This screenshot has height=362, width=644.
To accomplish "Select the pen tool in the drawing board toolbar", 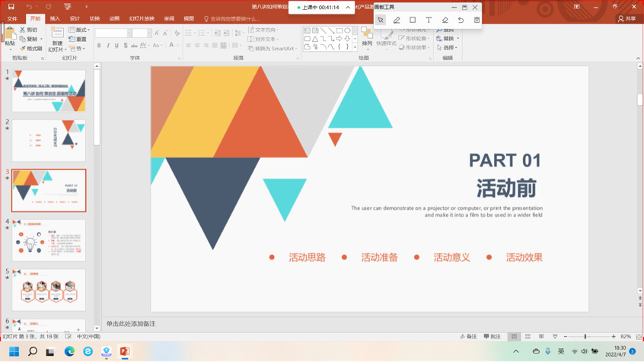I will 397,20.
